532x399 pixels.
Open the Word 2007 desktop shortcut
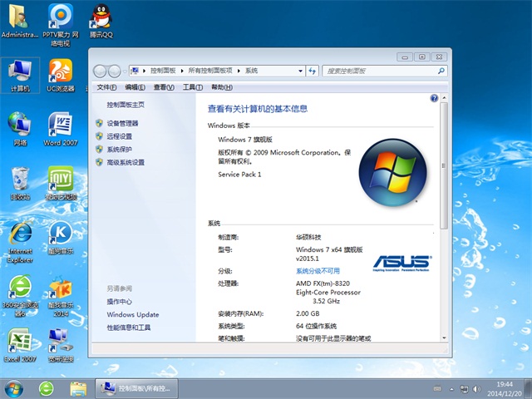coord(60,125)
